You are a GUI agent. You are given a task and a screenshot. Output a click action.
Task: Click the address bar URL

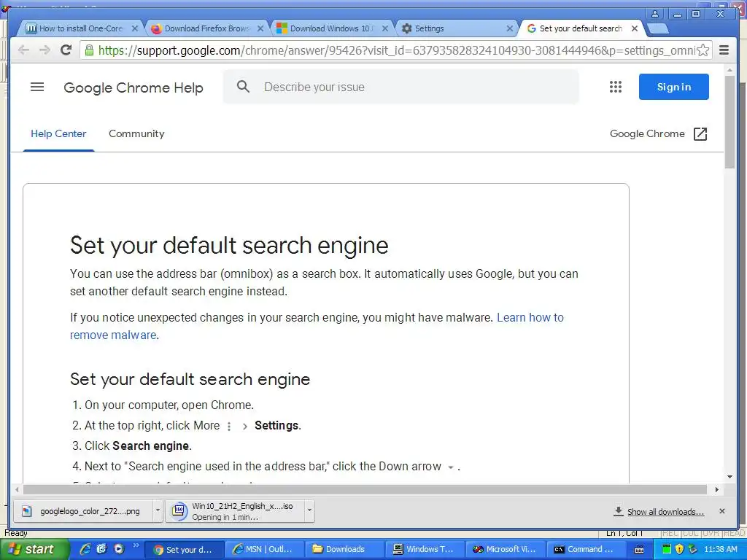[396, 50]
